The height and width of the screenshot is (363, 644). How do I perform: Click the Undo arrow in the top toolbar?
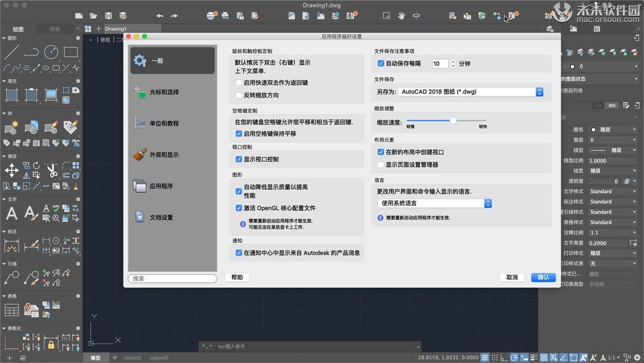[159, 16]
